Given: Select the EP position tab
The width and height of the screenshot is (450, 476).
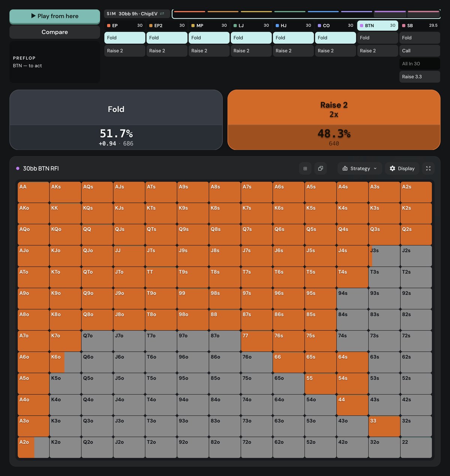Looking at the screenshot, I should point(124,25).
